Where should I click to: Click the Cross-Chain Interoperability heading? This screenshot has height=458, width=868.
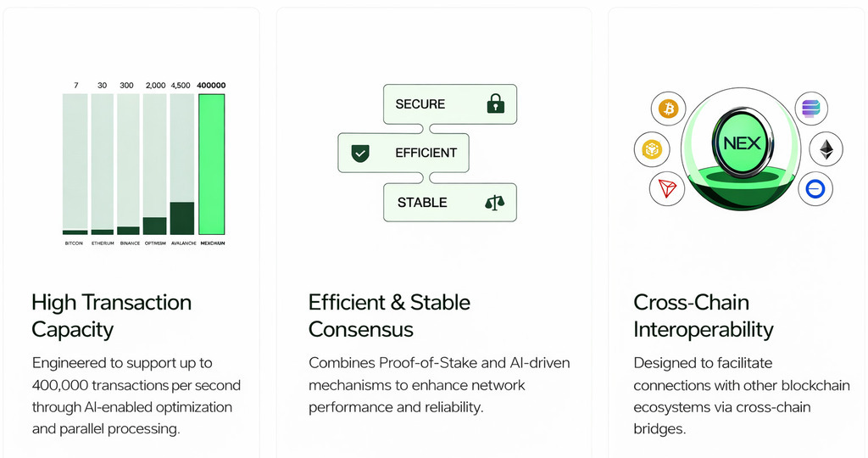(x=703, y=316)
